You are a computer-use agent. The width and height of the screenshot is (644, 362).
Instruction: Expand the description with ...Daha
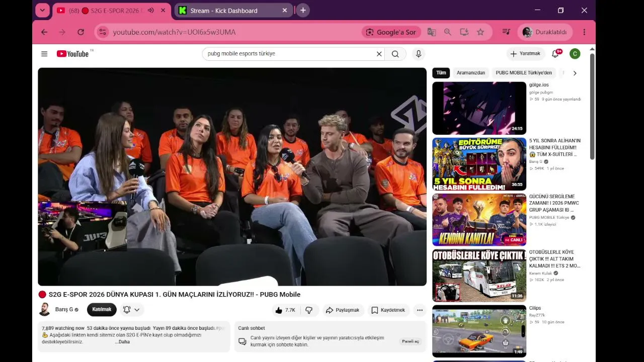[122, 342]
